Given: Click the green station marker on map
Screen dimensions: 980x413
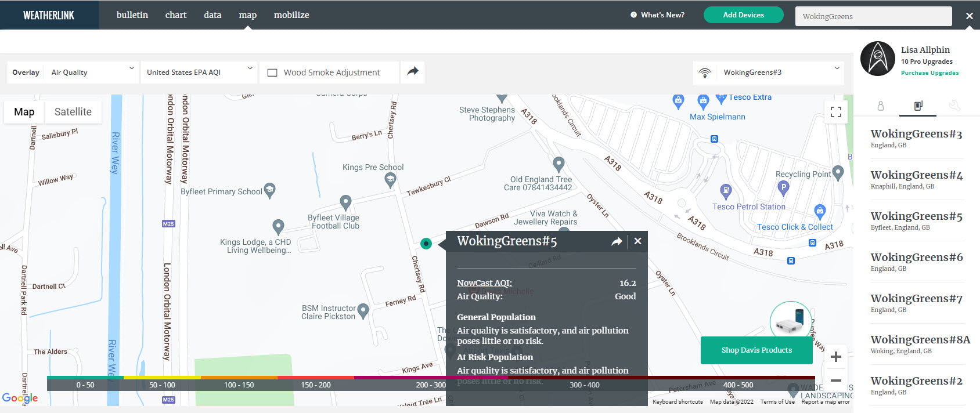Looking at the screenshot, I should click(x=426, y=244).
